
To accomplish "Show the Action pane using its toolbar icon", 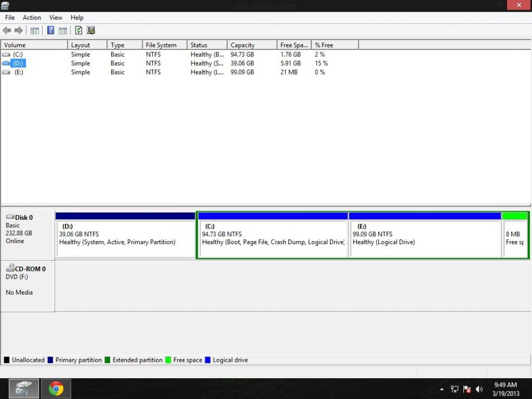I will (63, 30).
